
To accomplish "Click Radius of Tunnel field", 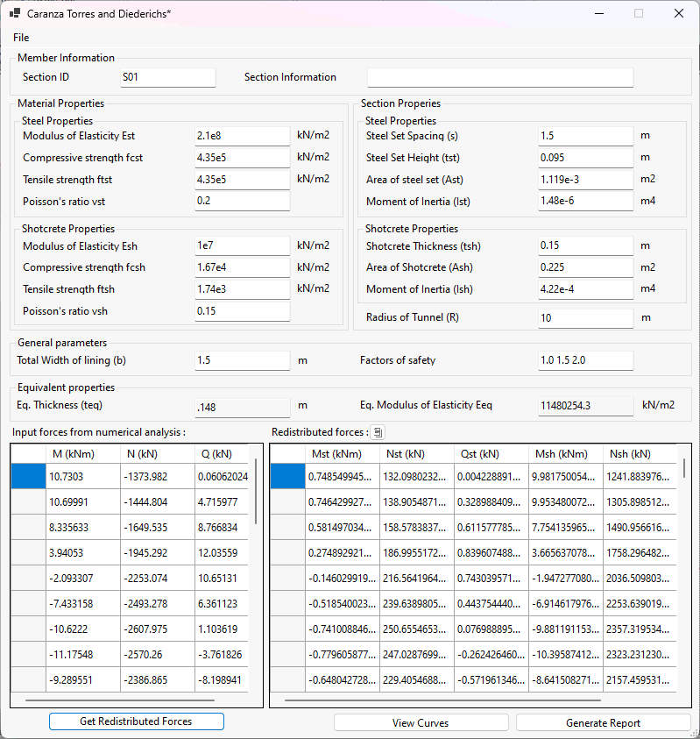I will [586, 317].
